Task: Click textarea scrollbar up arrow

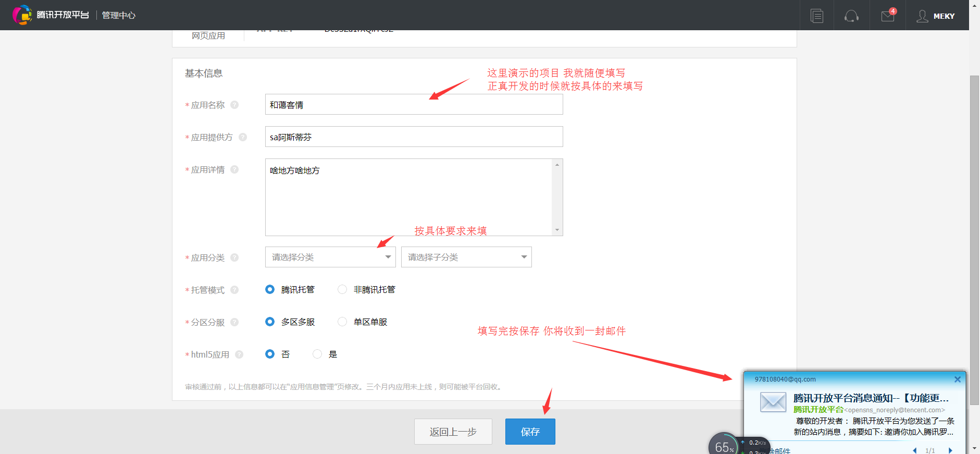Action: [x=557, y=165]
